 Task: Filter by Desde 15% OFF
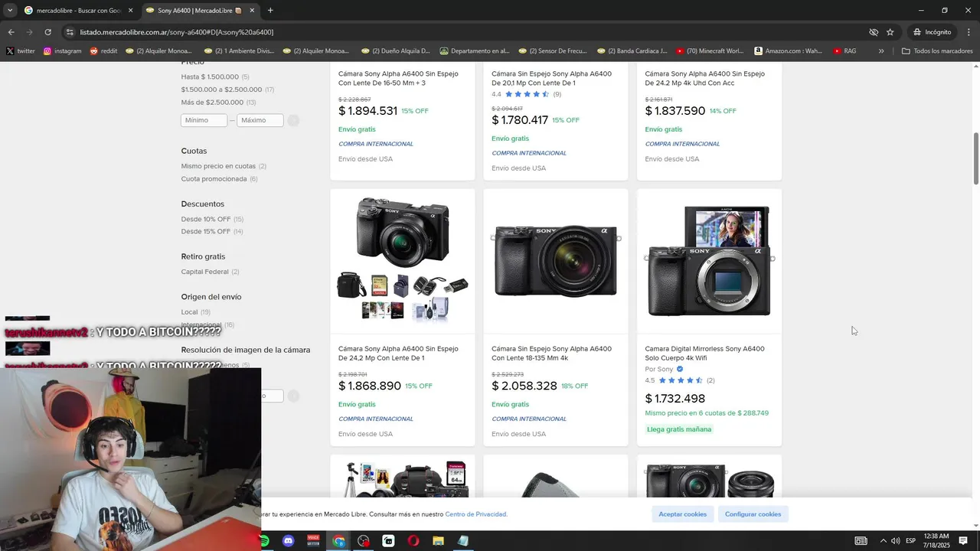coord(206,231)
